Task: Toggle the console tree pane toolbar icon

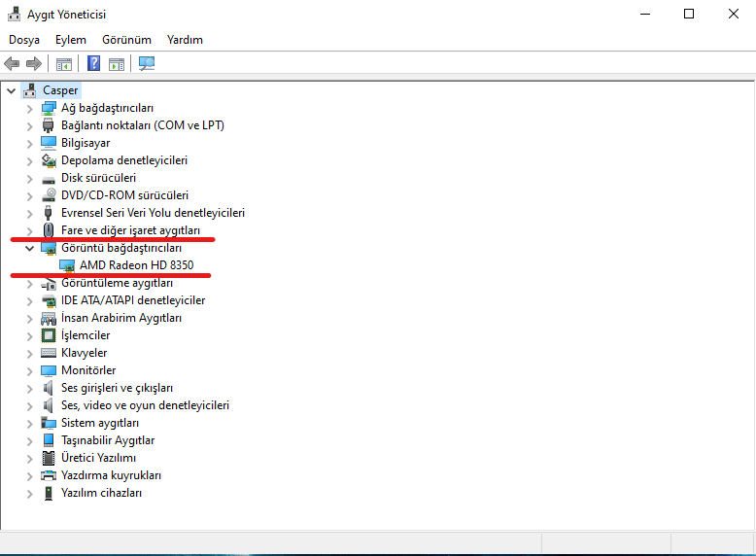Action: (63, 63)
